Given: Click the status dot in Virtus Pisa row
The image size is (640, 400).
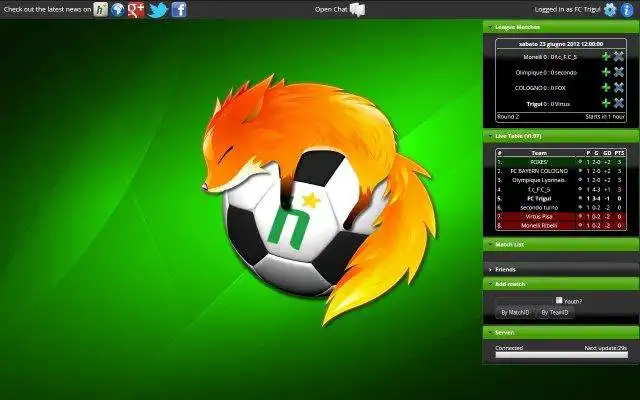Looking at the screenshot, I should click(580, 216).
